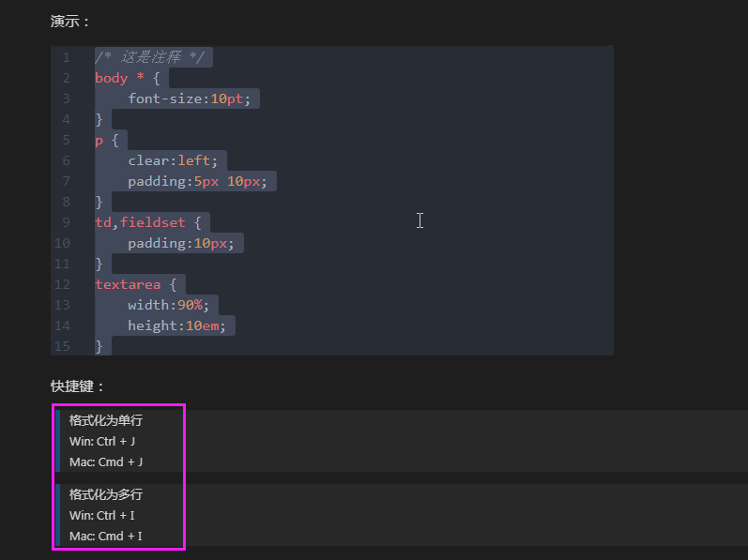Click the 'td,fieldset {' selector line
Screen dimensions: 748x560
[148, 222]
